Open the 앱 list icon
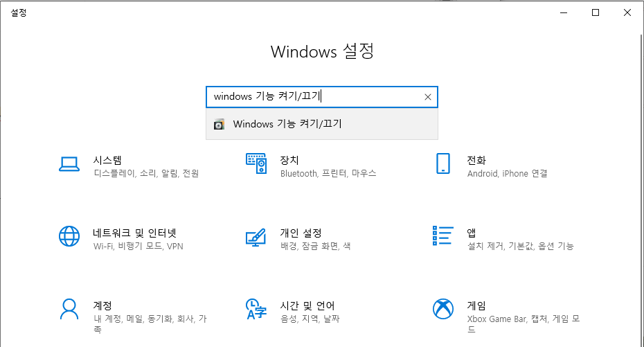This screenshot has height=347, width=644. pos(443,235)
